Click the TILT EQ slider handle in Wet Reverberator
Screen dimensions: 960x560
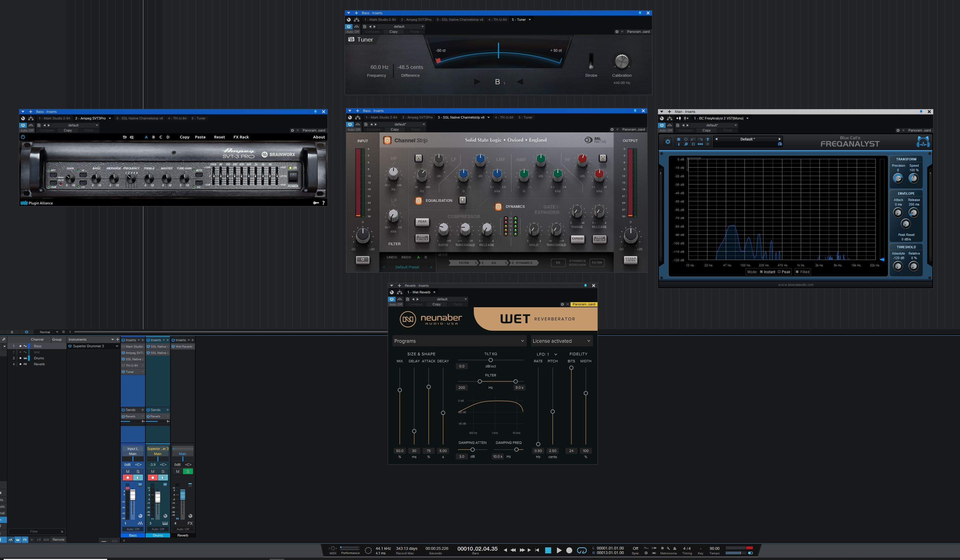click(x=491, y=360)
